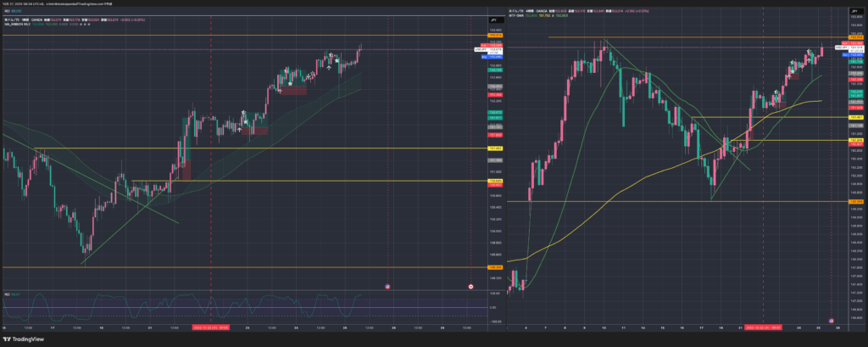Select the MA_RIBBON indicator legend
The width and height of the screenshot is (868, 347).
click(x=17, y=25)
